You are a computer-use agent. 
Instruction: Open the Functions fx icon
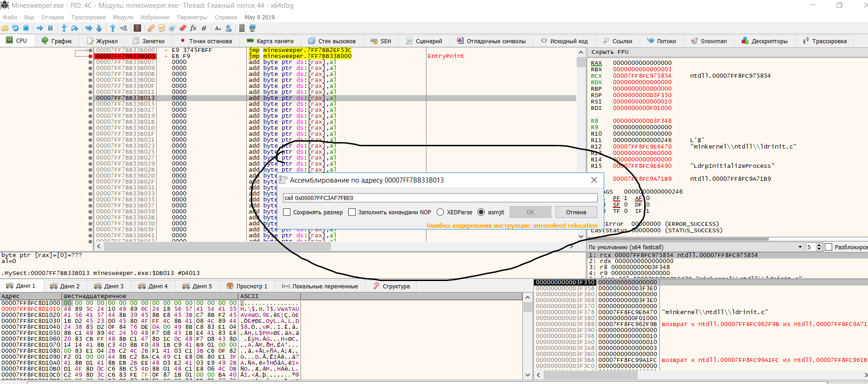coord(193,28)
